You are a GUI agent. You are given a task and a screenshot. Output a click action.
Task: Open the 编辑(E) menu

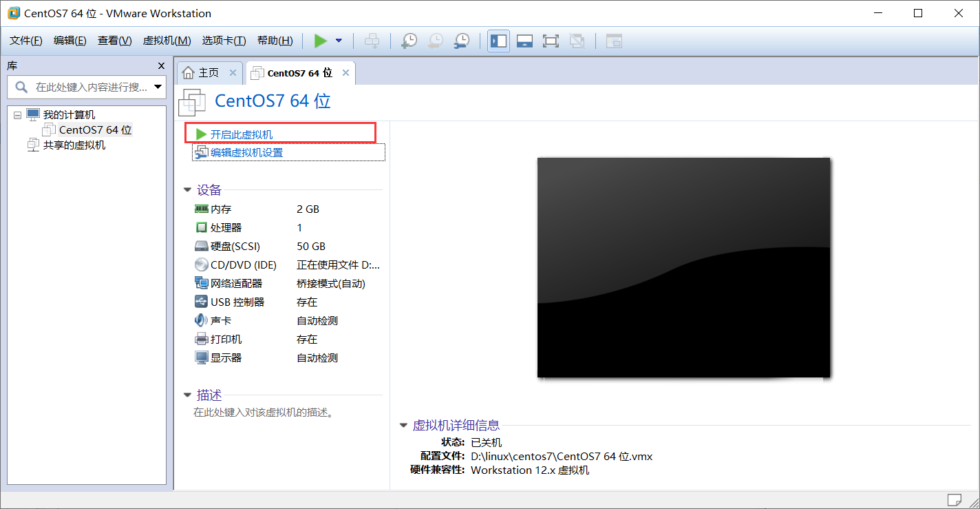click(70, 41)
